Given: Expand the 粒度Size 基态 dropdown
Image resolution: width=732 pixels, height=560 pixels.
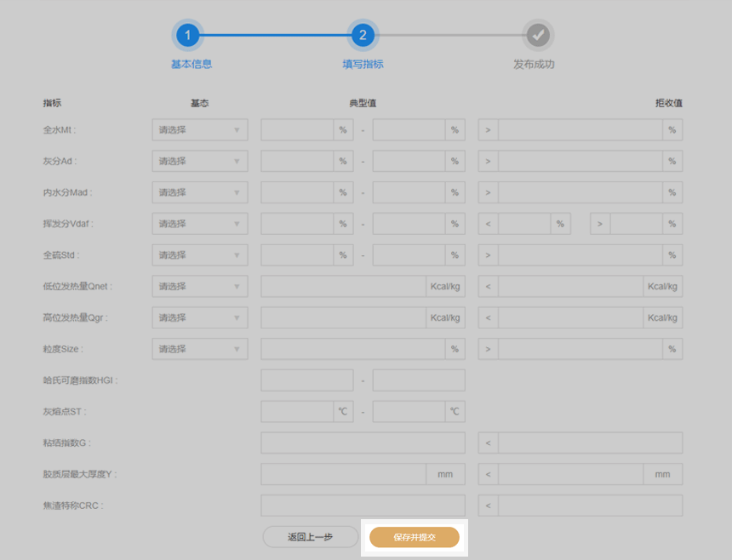Looking at the screenshot, I should pos(200,349).
